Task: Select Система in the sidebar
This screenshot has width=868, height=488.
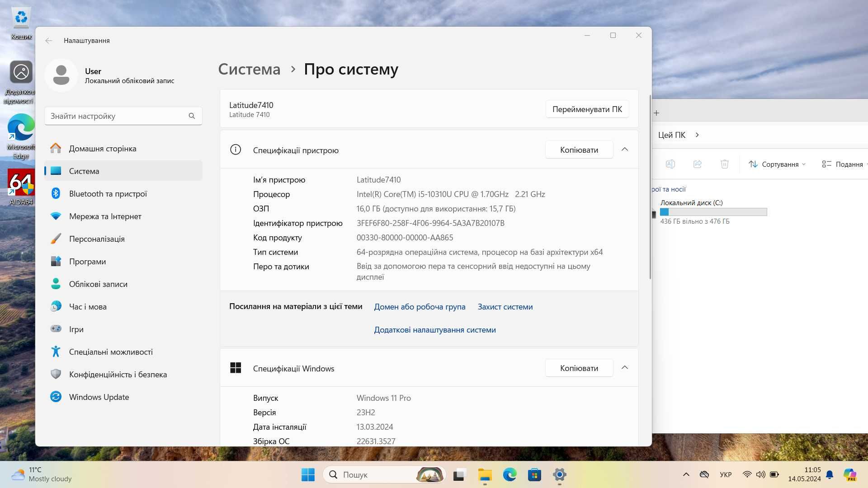Action: pyautogui.click(x=123, y=171)
